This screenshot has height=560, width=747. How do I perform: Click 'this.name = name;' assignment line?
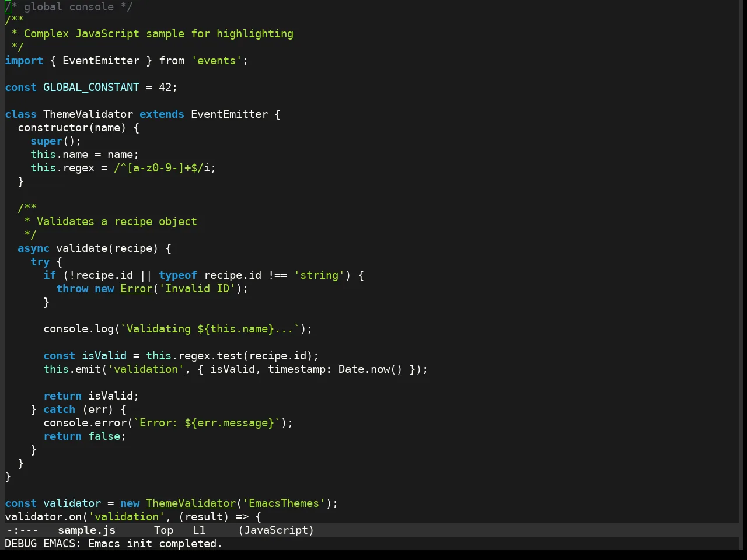point(85,155)
